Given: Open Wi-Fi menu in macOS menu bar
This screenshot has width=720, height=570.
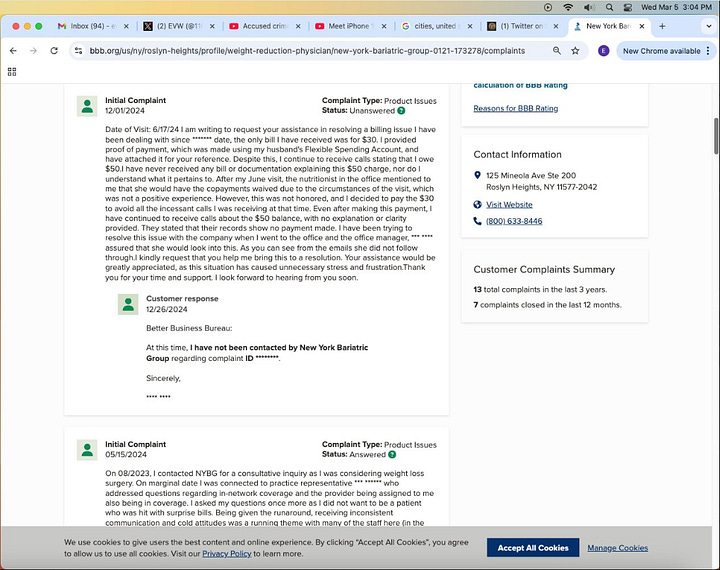Looking at the screenshot, I should coord(568,7).
